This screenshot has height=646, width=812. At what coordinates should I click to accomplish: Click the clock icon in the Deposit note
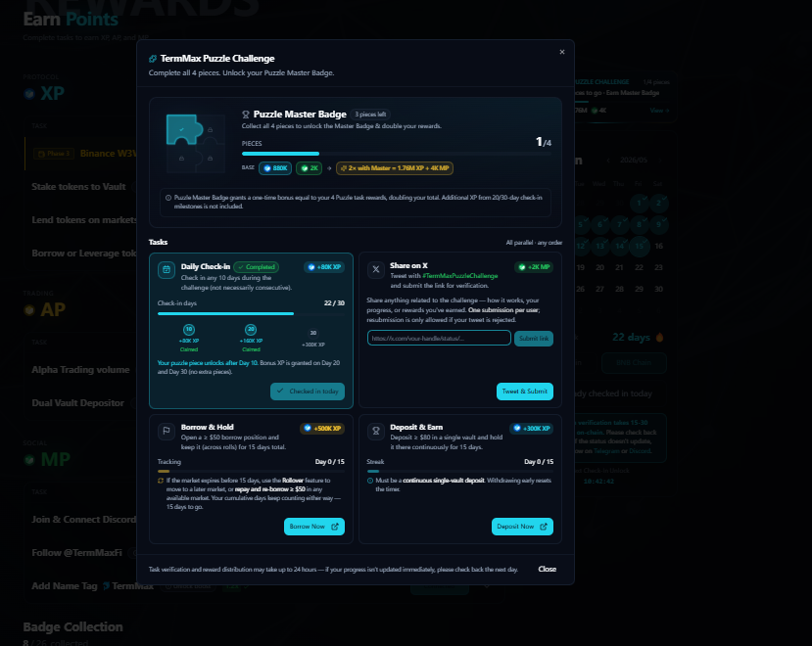[x=370, y=481]
